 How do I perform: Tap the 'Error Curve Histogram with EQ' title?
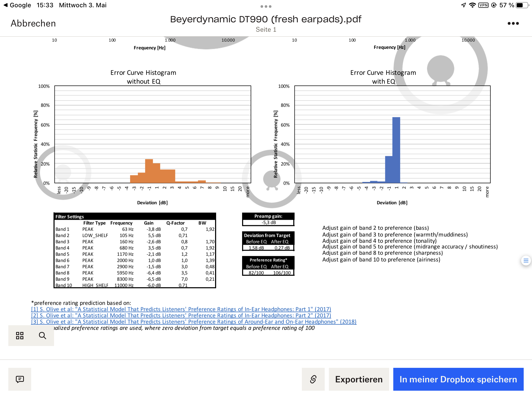coord(383,77)
